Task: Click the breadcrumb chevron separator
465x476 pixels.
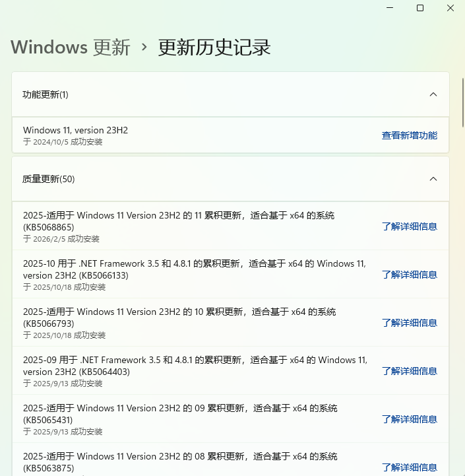Action: [x=144, y=48]
